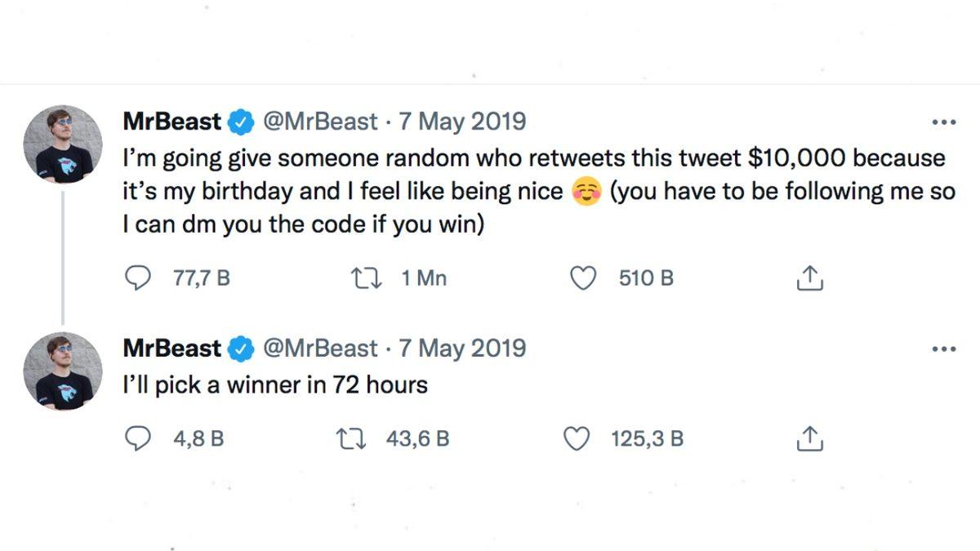Screen dimensions: 980x551
Task: Click verified badge on first tweet
Action: click(240, 123)
